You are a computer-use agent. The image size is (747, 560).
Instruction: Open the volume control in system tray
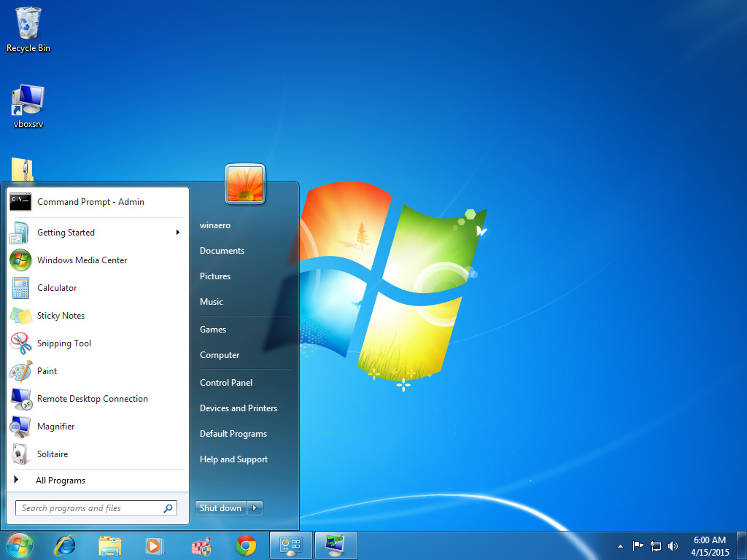tap(673, 545)
